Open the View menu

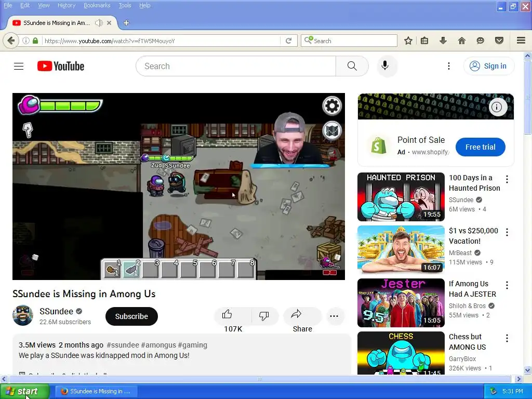click(x=44, y=5)
